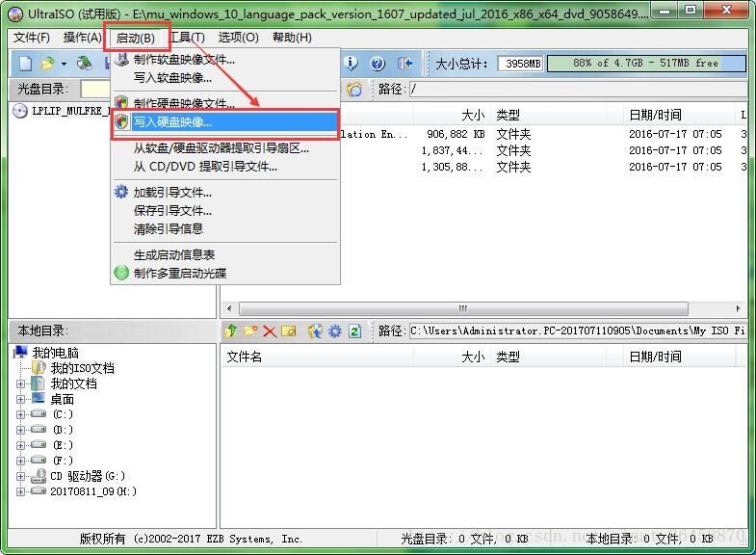Screen dimensions: 756x555
Task: Click the green refresh icon in local toolbar
Action: 354,331
